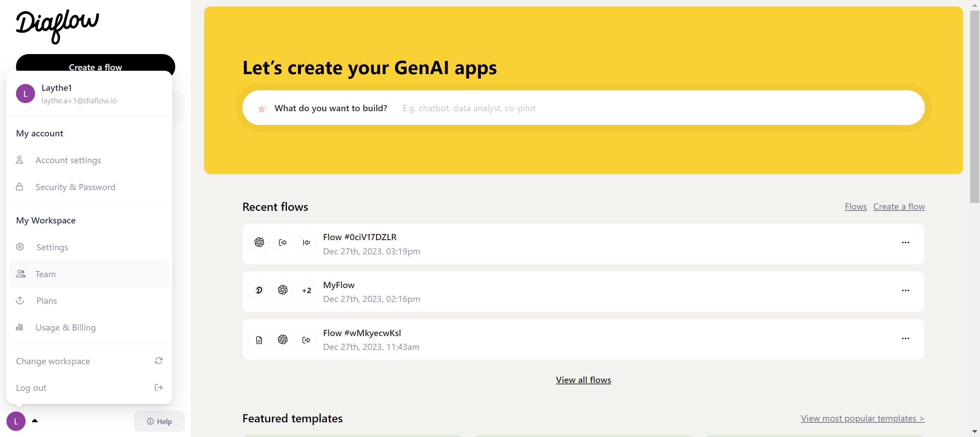Click the refresh icon beside Change workspace
Image resolution: width=980 pixels, height=437 pixels.
159,360
